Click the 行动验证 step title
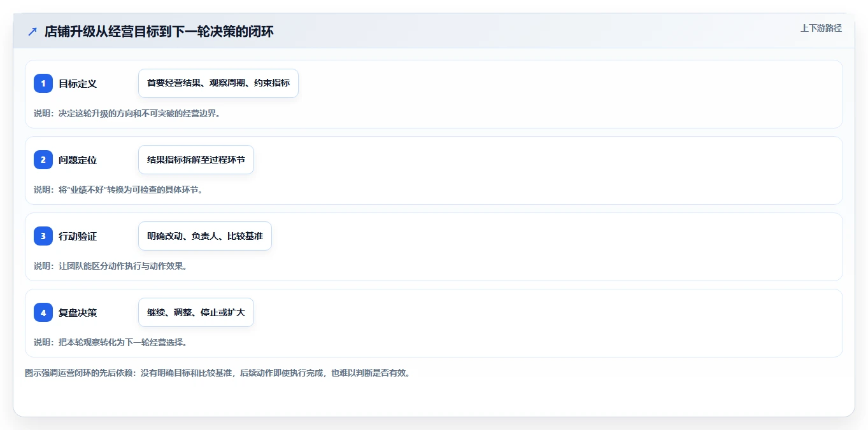868x430 pixels. click(78, 236)
